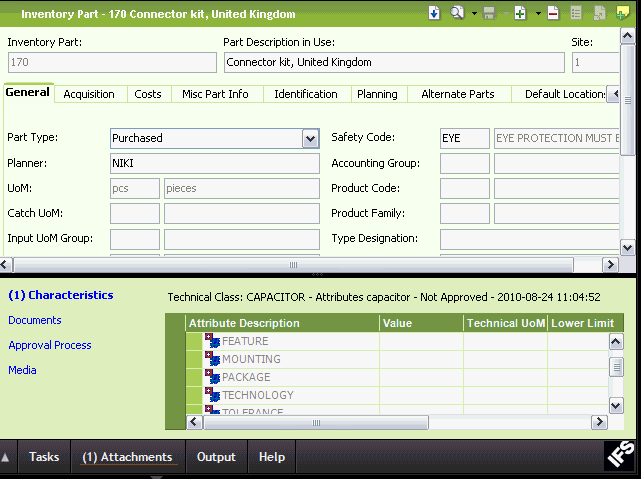Open the Help panel
This screenshot has height=479, width=641.
coord(272,457)
